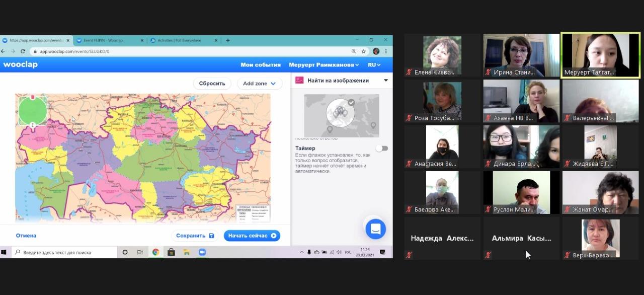
Task: Close the Event FEIPIN Wooclap tab
Action: pos(142,40)
